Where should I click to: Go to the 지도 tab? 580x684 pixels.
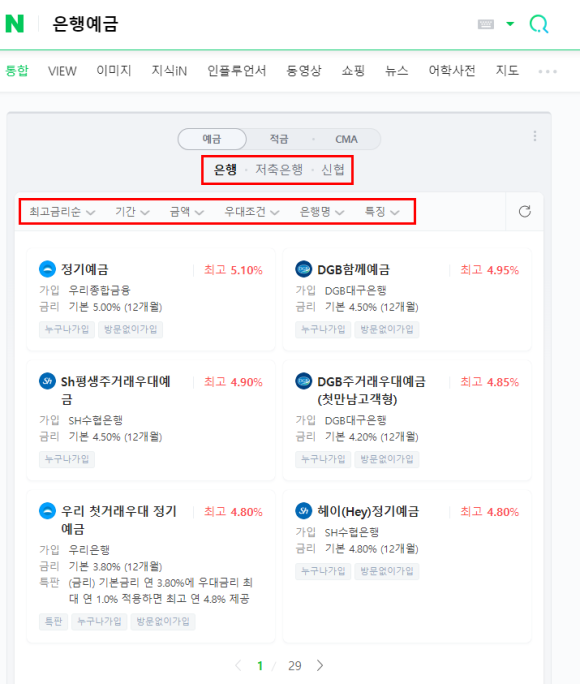[507, 71]
